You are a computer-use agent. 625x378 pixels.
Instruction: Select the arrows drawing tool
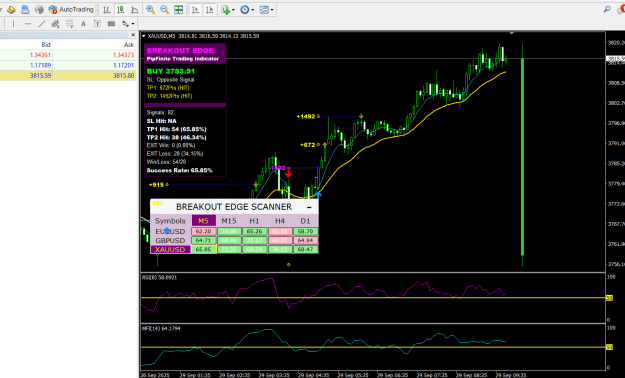(126, 24)
